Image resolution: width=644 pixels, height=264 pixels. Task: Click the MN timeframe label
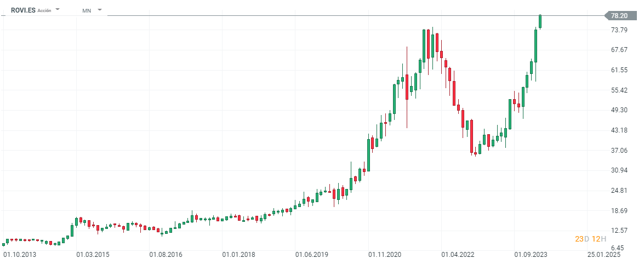(x=87, y=10)
